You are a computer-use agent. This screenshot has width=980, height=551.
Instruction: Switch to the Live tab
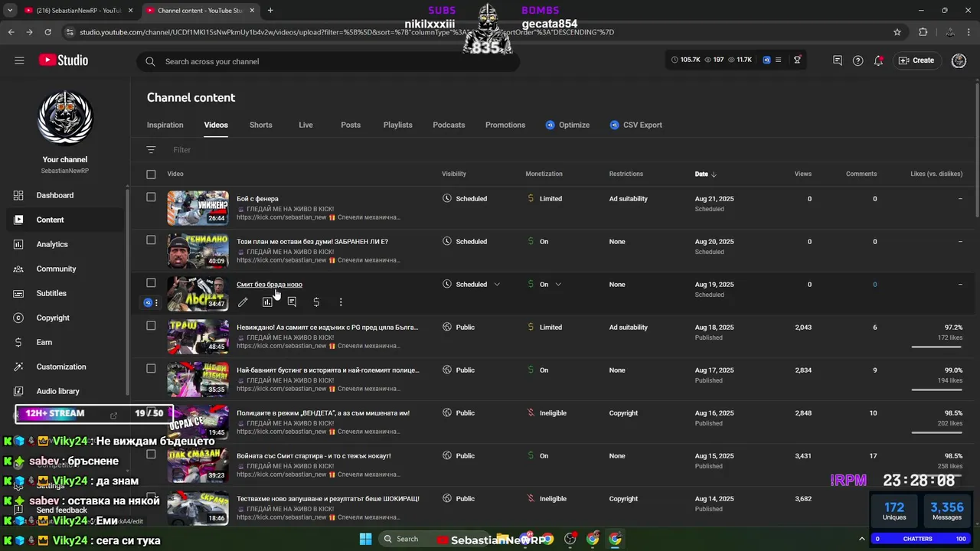(x=305, y=125)
